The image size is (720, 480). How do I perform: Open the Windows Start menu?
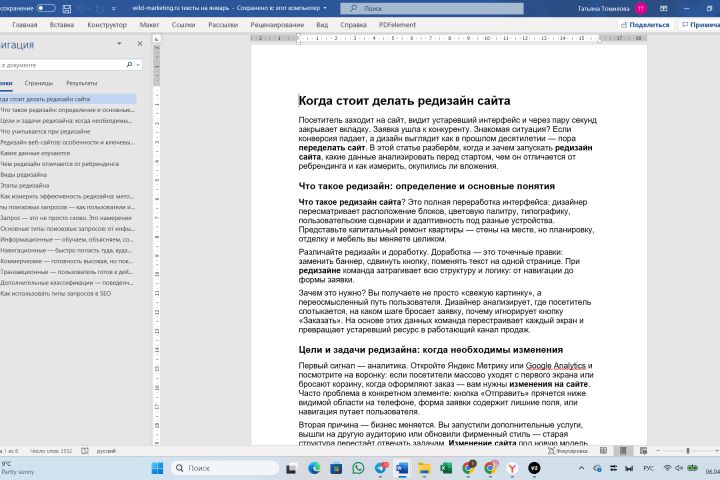[x=157, y=468]
